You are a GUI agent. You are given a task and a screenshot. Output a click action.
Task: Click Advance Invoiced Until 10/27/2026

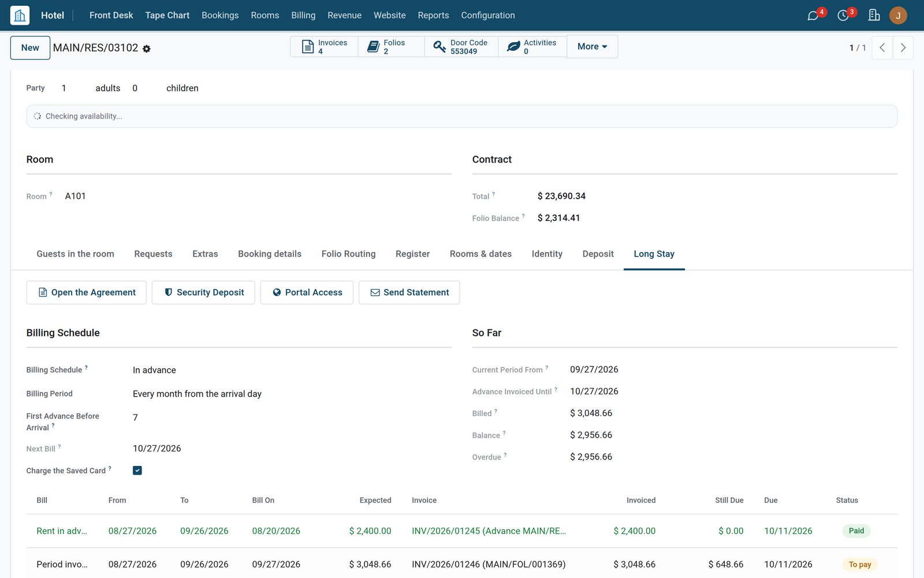594,391
